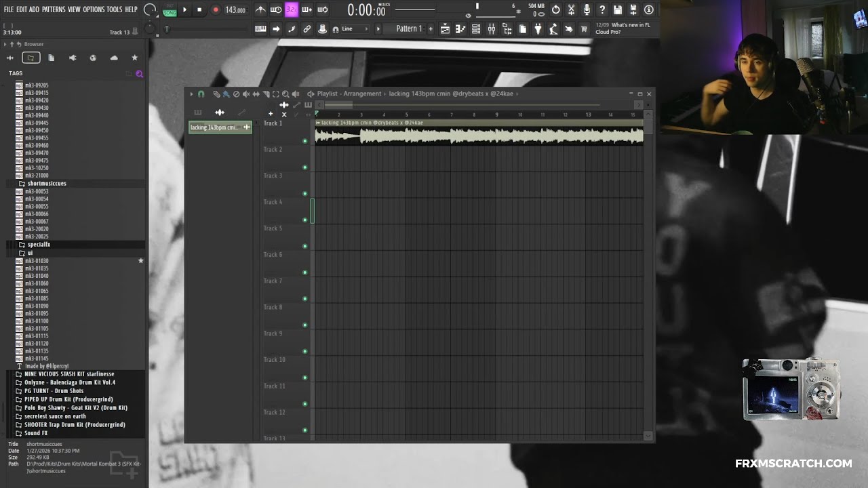Toggle Pat/Song mode button
This screenshot has height=488, width=868.
[x=170, y=9]
